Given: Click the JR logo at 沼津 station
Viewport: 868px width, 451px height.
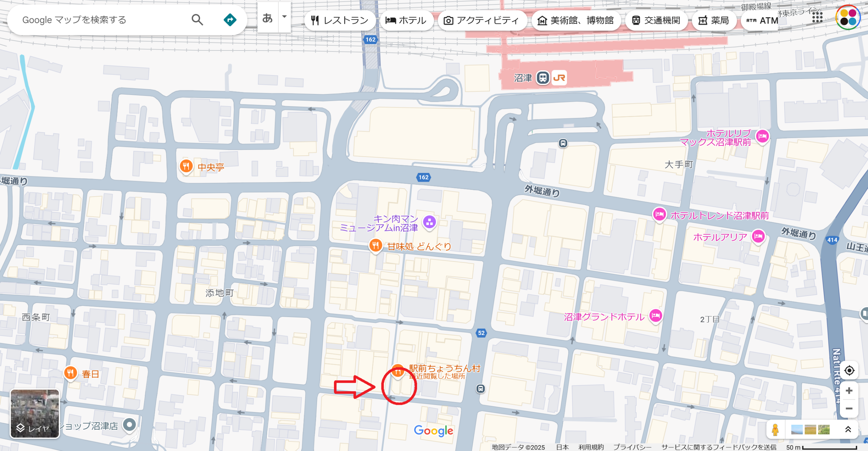Looking at the screenshot, I should (x=559, y=78).
